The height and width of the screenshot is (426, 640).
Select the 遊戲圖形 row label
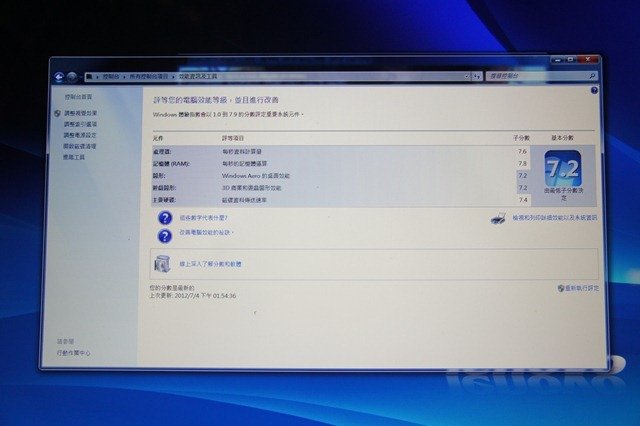pyautogui.click(x=164, y=188)
